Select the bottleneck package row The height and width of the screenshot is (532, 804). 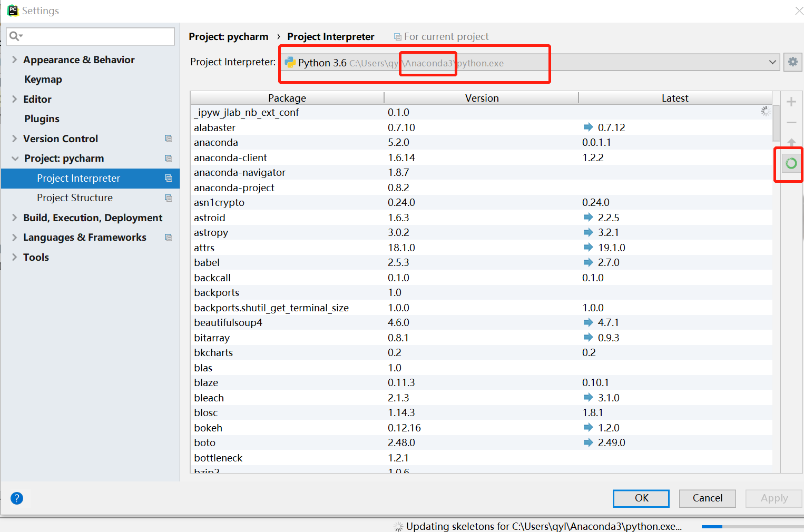481,458
